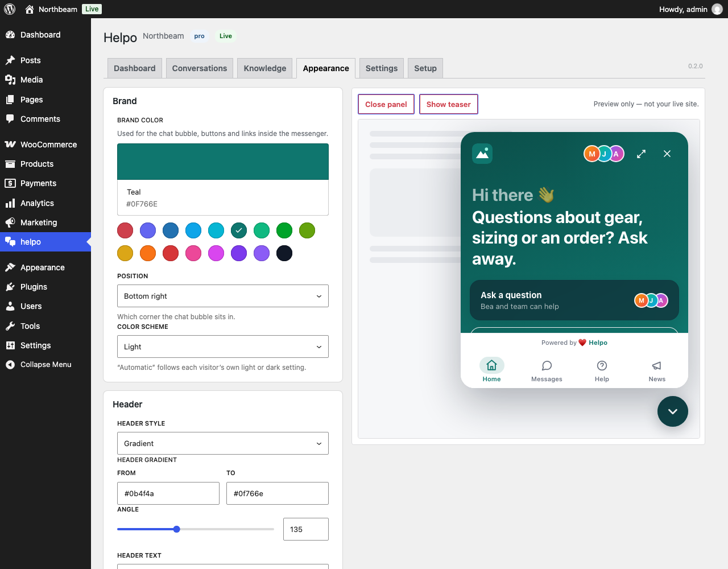This screenshot has height=569, width=728.
Task: Click the #0F766E hex value text
Action: click(x=142, y=204)
